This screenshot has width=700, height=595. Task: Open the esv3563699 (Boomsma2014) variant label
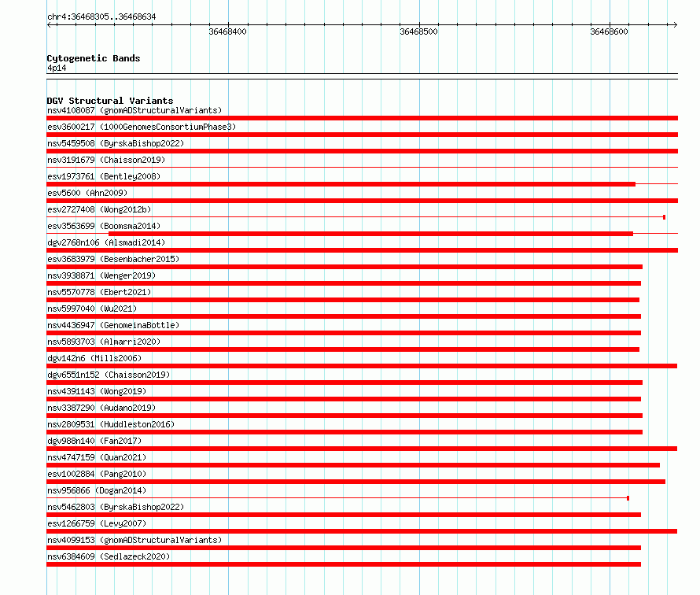point(104,226)
